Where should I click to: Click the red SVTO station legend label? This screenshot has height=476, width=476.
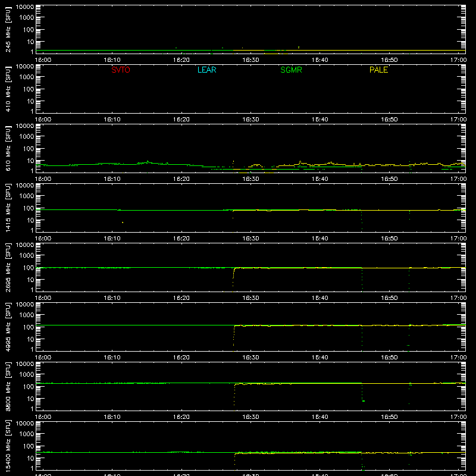[x=121, y=70]
